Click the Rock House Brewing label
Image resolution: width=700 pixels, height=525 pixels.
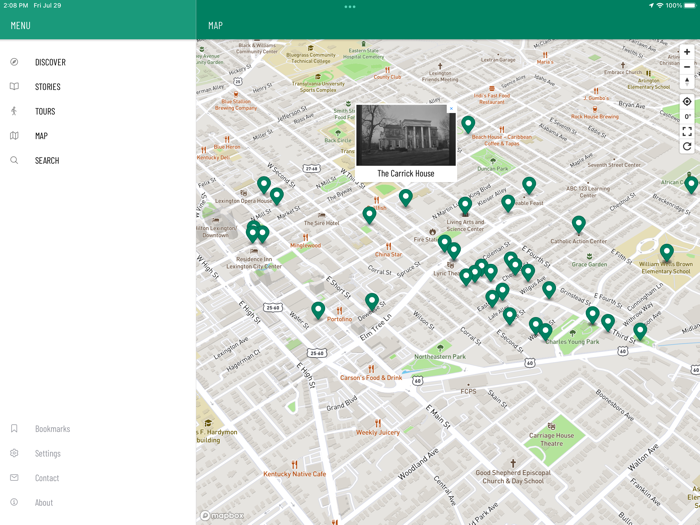(595, 117)
